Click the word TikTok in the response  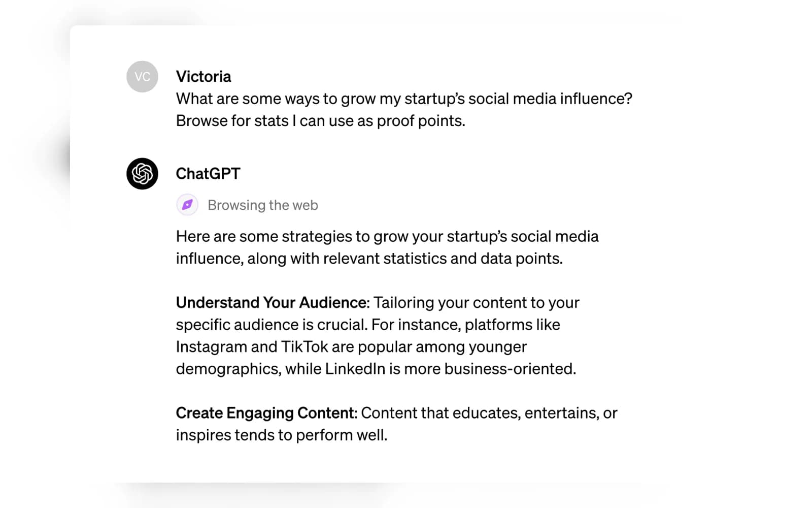tap(304, 347)
